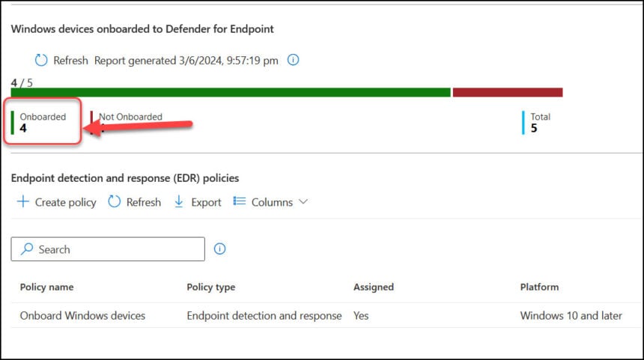This screenshot has width=644, height=360.
Task: Sort by Policy name column header
Action: [47, 287]
